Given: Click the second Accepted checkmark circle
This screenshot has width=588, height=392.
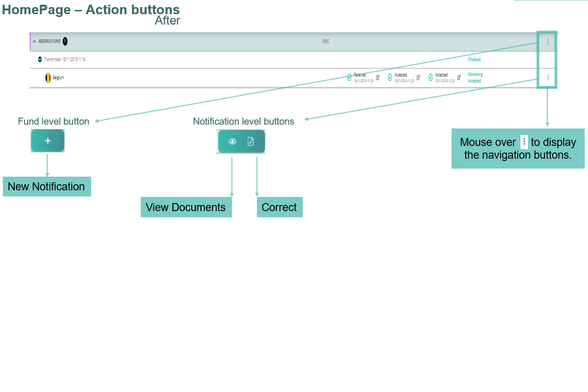Looking at the screenshot, I should 430,77.
